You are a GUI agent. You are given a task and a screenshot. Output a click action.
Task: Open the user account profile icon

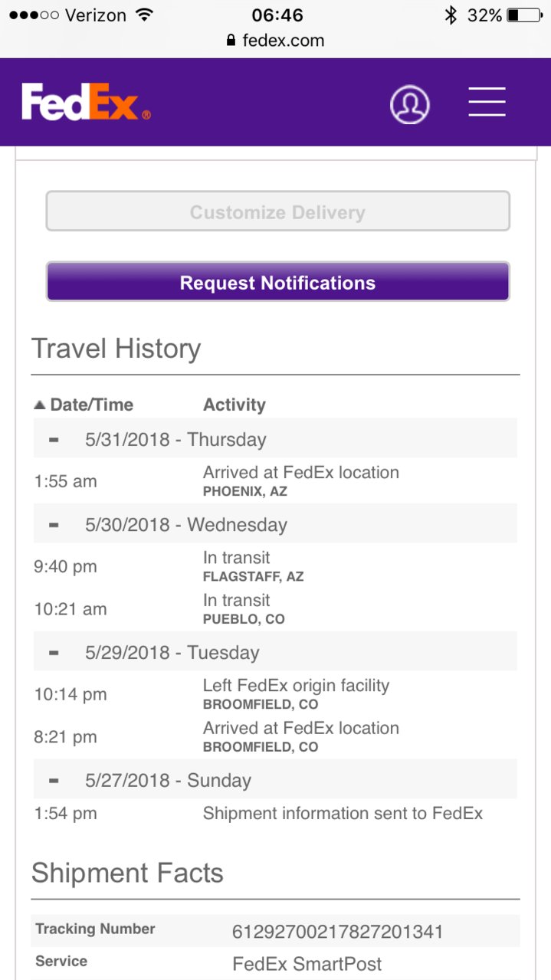click(x=410, y=104)
